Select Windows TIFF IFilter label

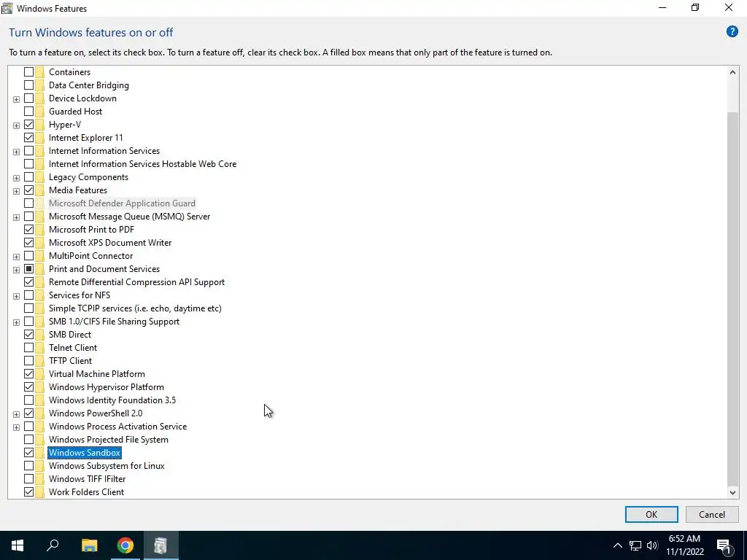click(88, 479)
